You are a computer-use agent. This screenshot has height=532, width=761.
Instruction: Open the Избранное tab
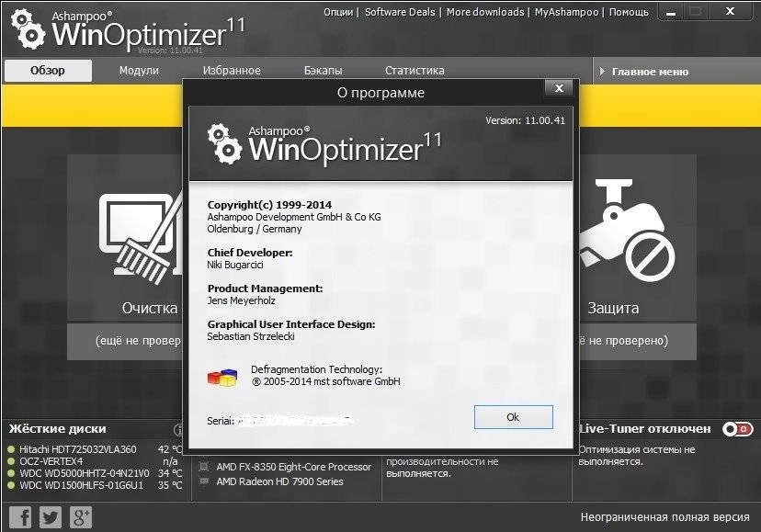coord(232,71)
